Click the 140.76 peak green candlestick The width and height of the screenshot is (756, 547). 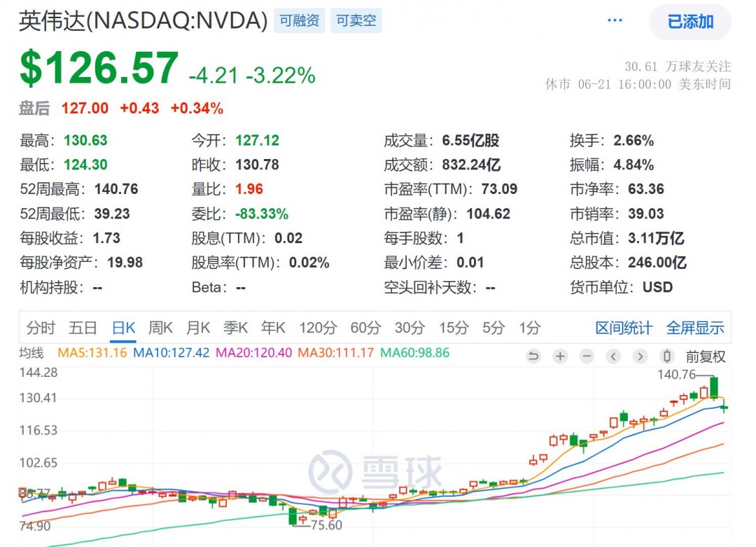tap(714, 387)
